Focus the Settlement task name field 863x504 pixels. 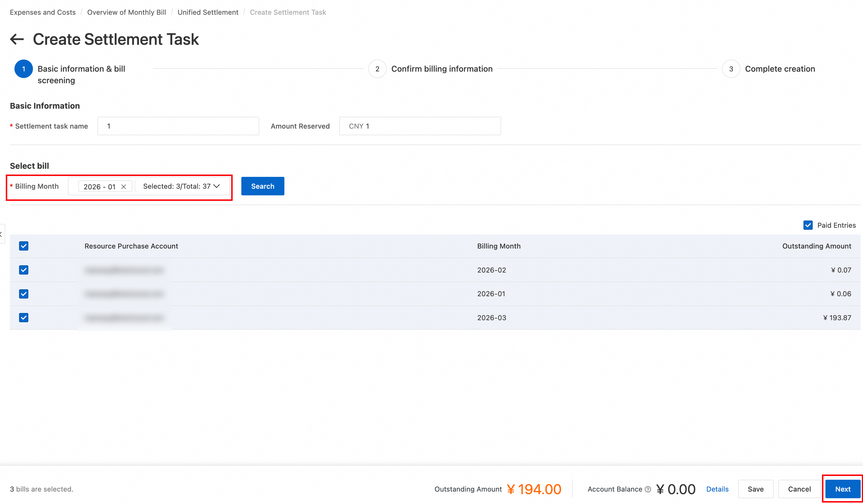tap(178, 126)
